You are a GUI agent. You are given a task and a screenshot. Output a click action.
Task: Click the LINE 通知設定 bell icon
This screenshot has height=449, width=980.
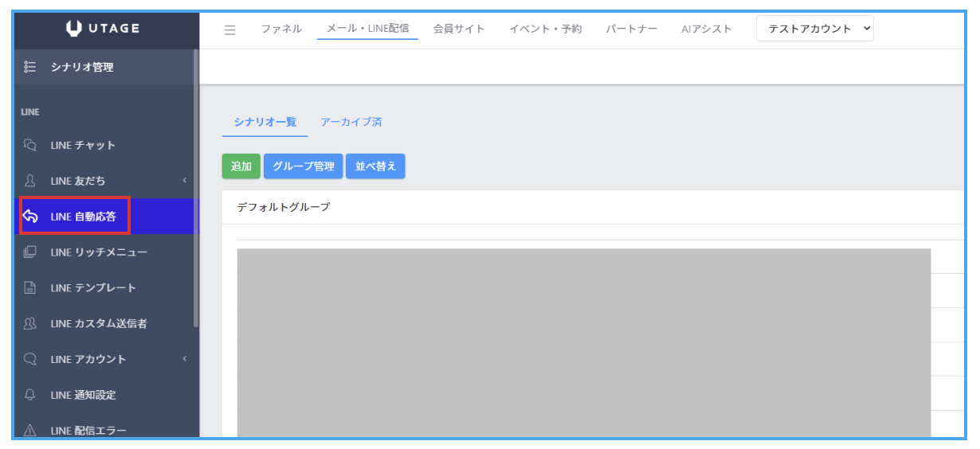click(30, 395)
